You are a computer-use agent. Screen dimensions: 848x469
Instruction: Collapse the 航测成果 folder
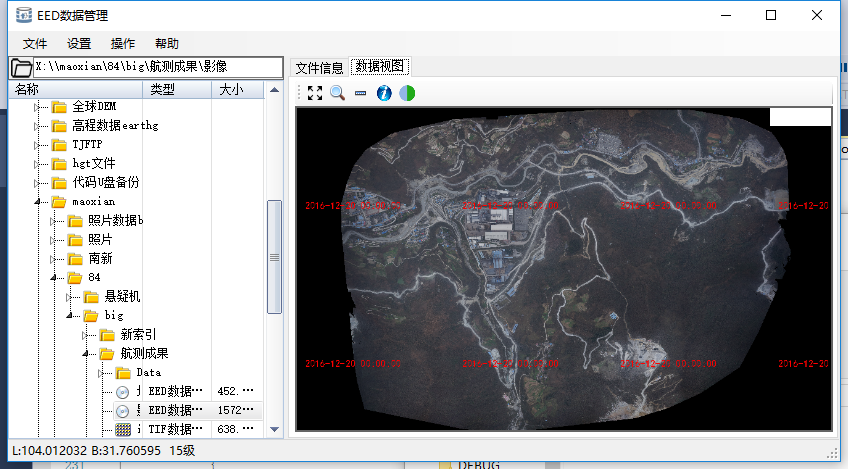click(85, 354)
